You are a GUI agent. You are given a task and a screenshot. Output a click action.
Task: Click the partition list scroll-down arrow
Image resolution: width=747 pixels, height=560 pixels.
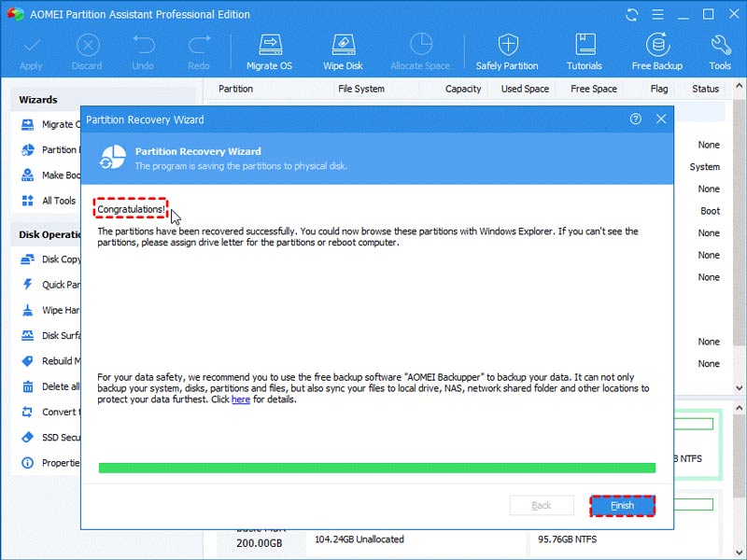(x=739, y=388)
